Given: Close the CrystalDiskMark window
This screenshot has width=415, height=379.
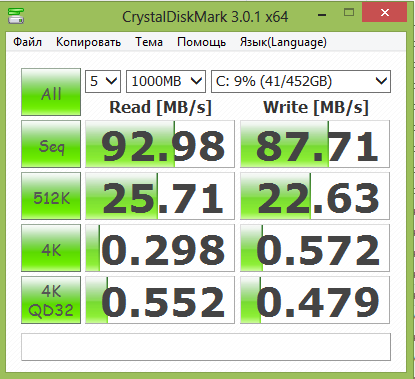Looking at the screenshot, I should click(x=385, y=13).
